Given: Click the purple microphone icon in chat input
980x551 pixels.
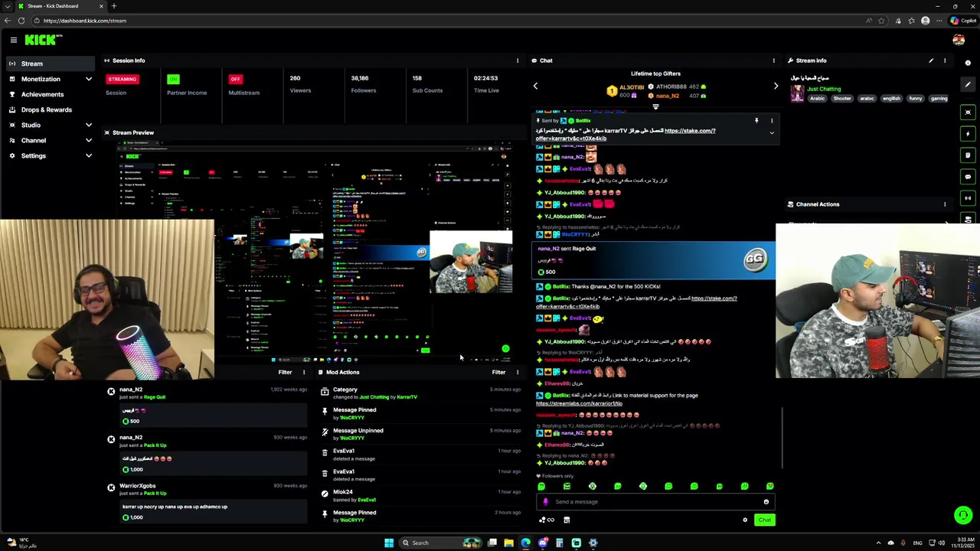Looking at the screenshot, I should tap(545, 502).
